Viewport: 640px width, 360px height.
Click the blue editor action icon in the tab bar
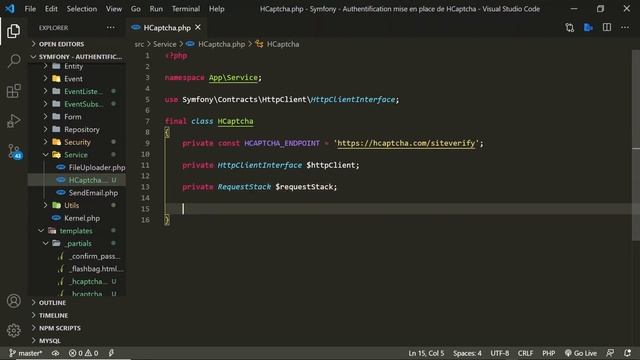[588, 28]
